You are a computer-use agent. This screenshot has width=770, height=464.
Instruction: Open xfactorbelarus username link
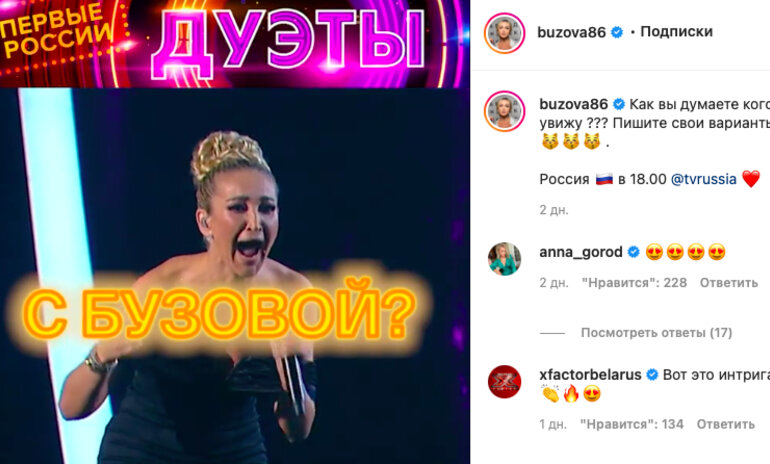pyautogui.click(x=590, y=375)
